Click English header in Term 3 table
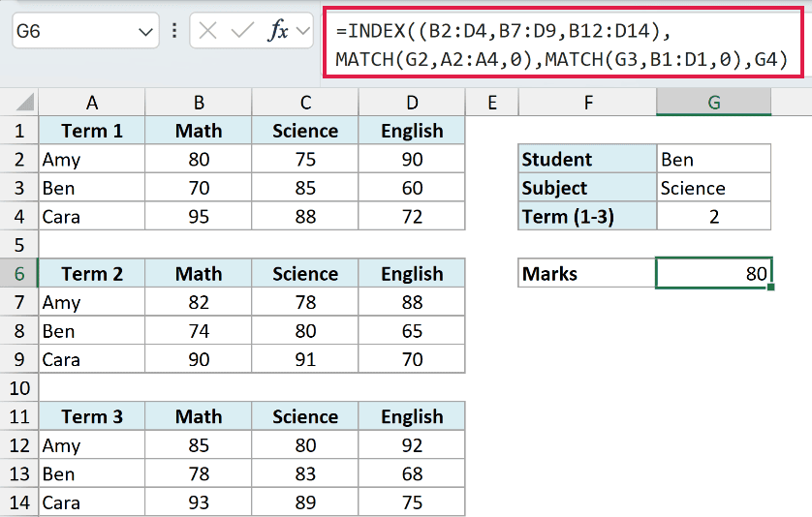 tap(412, 416)
